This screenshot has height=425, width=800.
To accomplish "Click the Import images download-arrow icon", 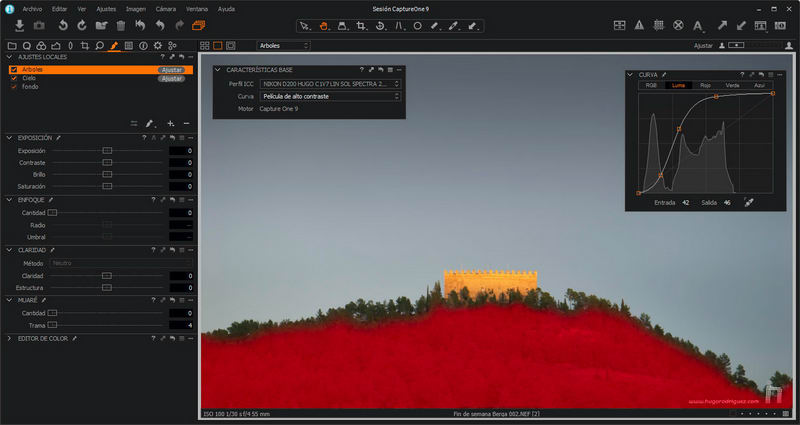I will pyautogui.click(x=19, y=25).
